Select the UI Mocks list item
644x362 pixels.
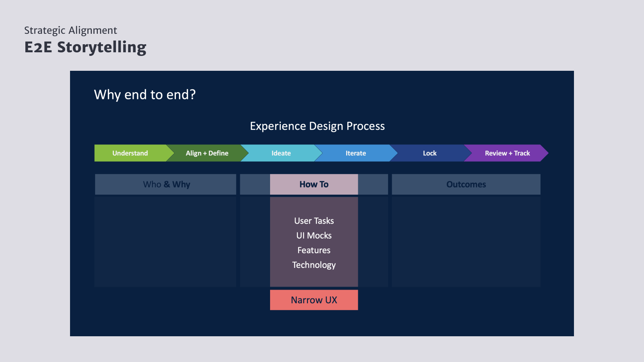tap(314, 236)
